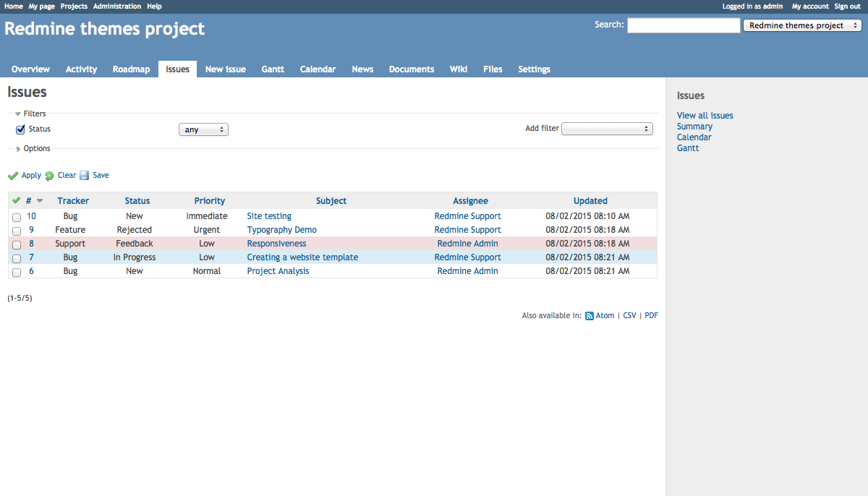The width and height of the screenshot is (868, 496).
Task: Open the Documents tab
Action: pyautogui.click(x=412, y=69)
